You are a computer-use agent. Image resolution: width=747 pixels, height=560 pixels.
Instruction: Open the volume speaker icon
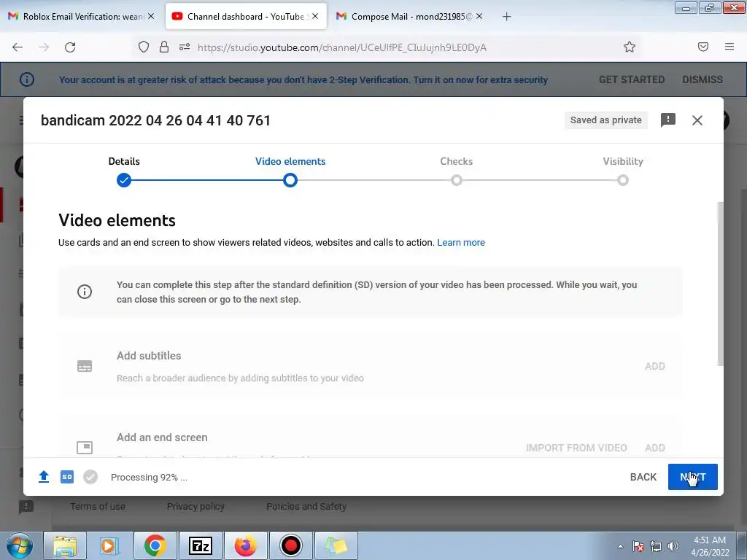click(x=673, y=546)
